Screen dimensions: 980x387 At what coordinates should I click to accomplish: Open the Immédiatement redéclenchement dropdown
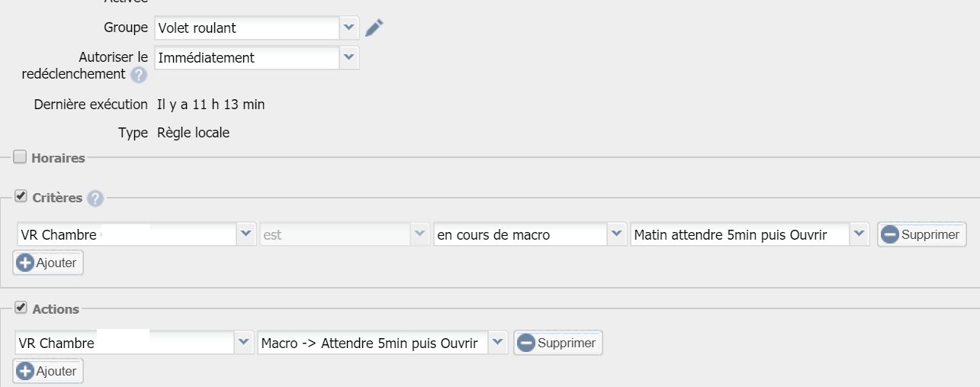(349, 57)
